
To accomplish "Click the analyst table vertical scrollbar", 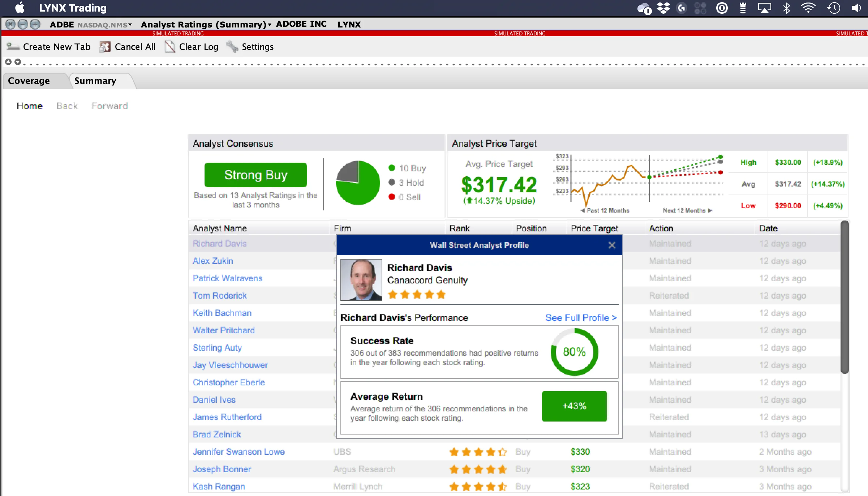I will pyautogui.click(x=844, y=296).
